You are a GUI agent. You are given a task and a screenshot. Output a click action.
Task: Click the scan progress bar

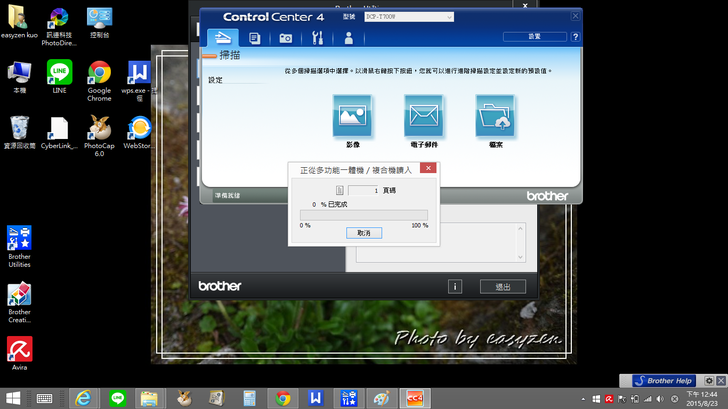(364, 215)
